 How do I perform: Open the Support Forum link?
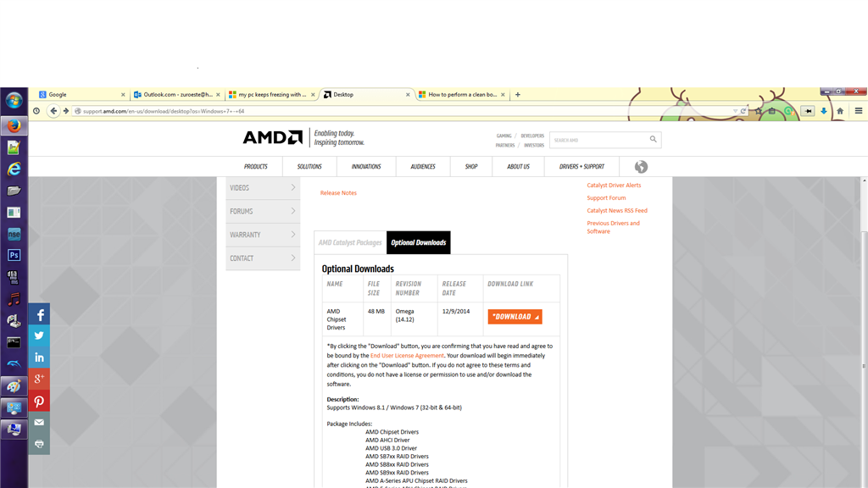[x=606, y=198]
